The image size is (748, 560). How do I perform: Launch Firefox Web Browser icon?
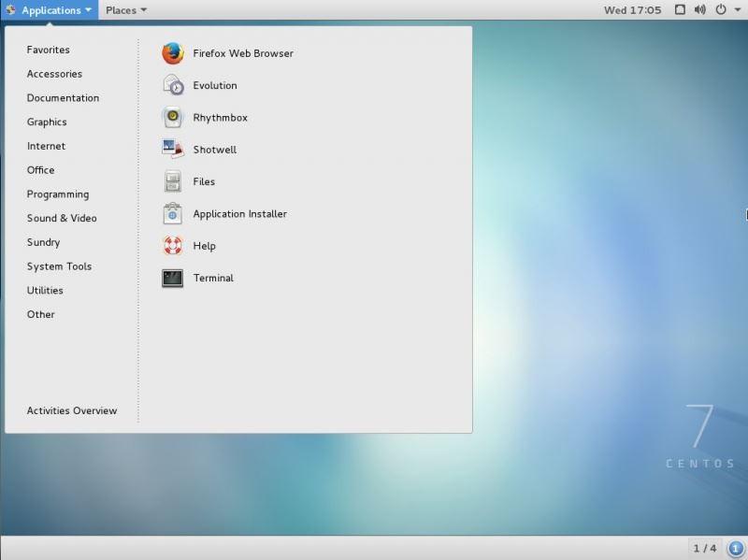173,53
